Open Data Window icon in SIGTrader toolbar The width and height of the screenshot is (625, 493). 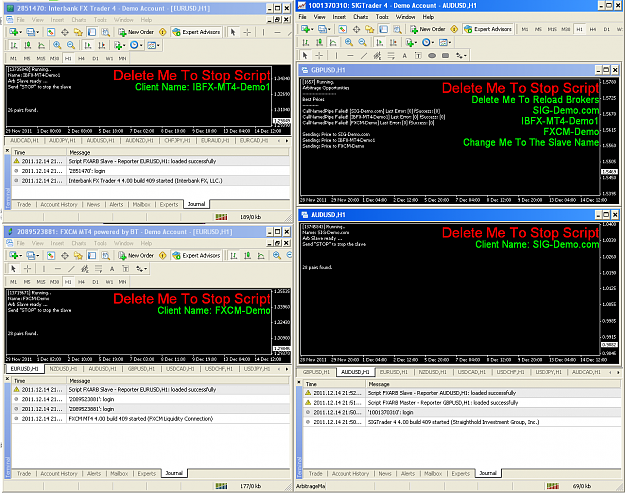[x=356, y=29]
